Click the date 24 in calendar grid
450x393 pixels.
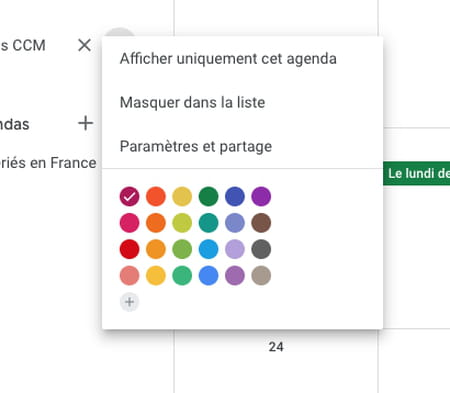pyautogui.click(x=276, y=347)
